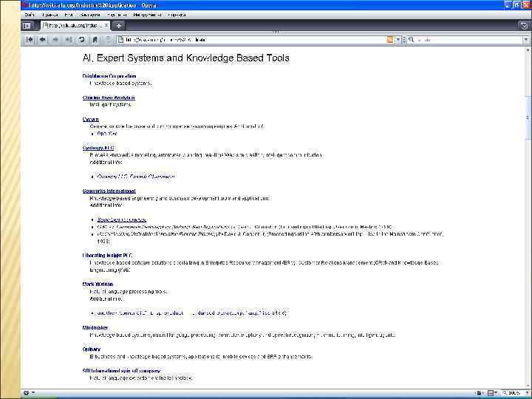Open the Справка menu
The height and width of the screenshot is (399, 532).
pyautogui.click(x=177, y=15)
